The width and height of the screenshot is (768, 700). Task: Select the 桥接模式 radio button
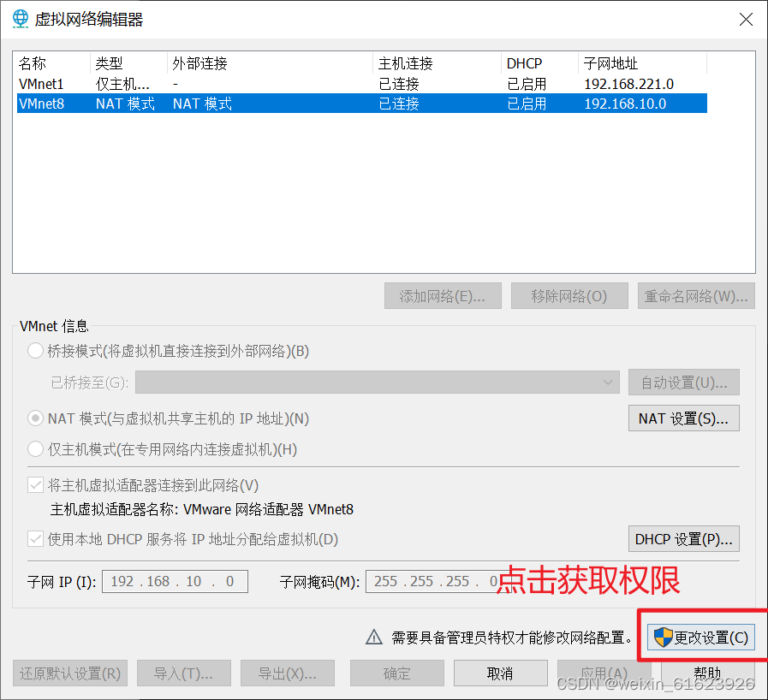pos(35,351)
